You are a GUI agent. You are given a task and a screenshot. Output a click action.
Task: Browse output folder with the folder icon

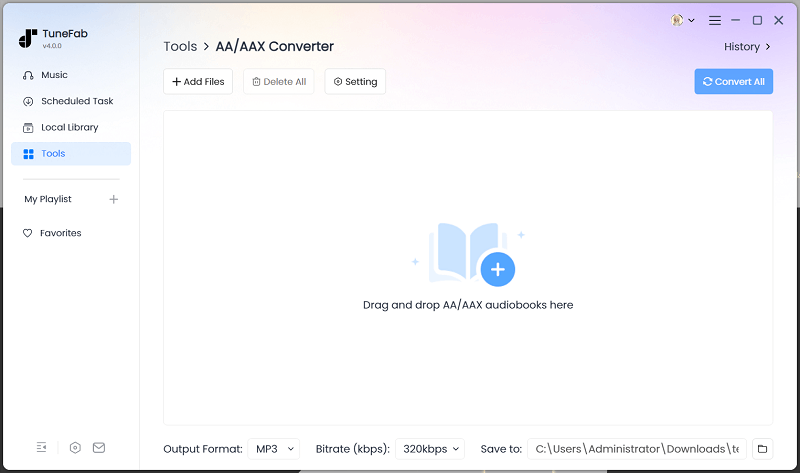(761, 449)
